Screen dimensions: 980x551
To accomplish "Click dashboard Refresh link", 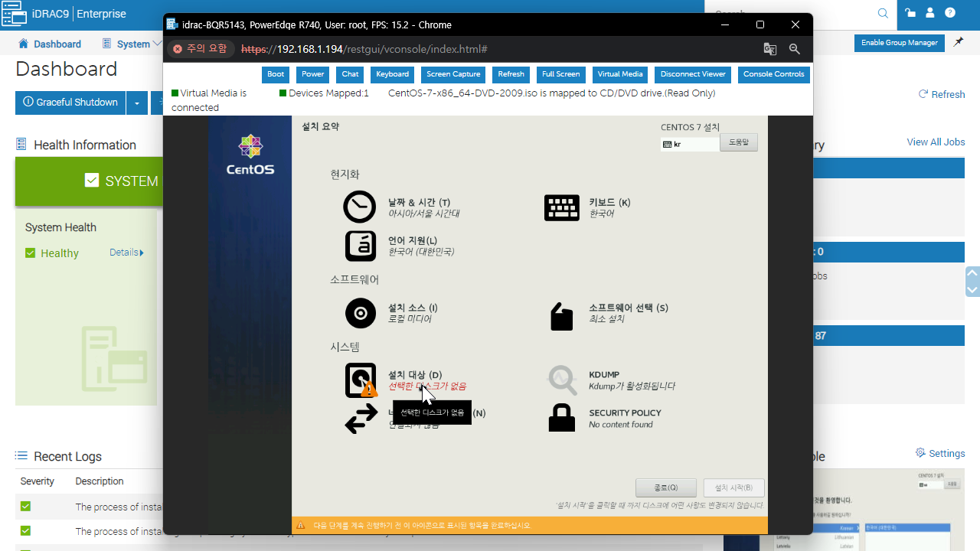I will coord(942,94).
